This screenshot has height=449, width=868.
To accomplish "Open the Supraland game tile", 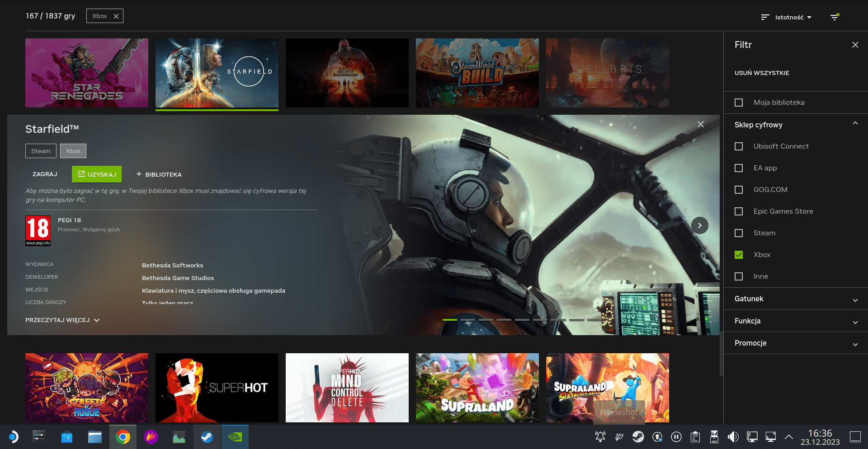I will tap(477, 388).
